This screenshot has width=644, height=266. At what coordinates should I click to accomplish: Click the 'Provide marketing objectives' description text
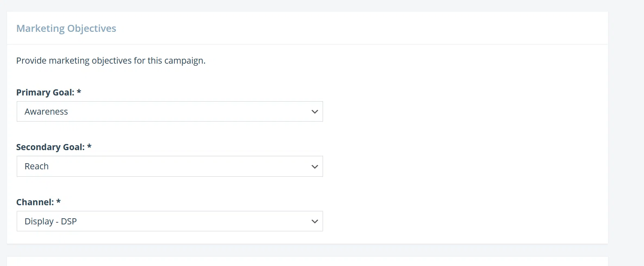(x=111, y=61)
